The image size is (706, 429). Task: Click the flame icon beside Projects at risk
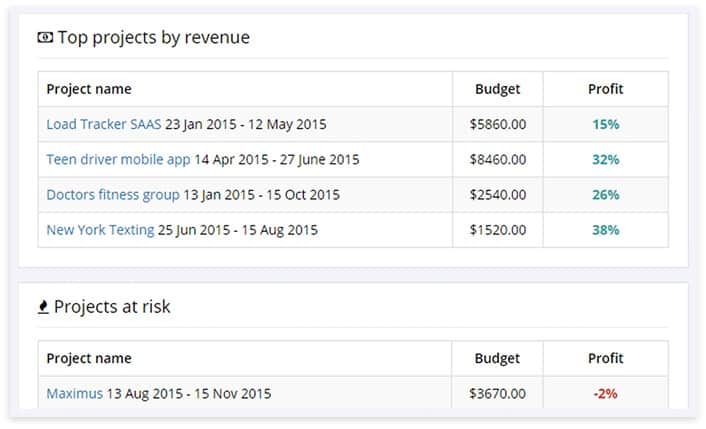pyautogui.click(x=43, y=307)
